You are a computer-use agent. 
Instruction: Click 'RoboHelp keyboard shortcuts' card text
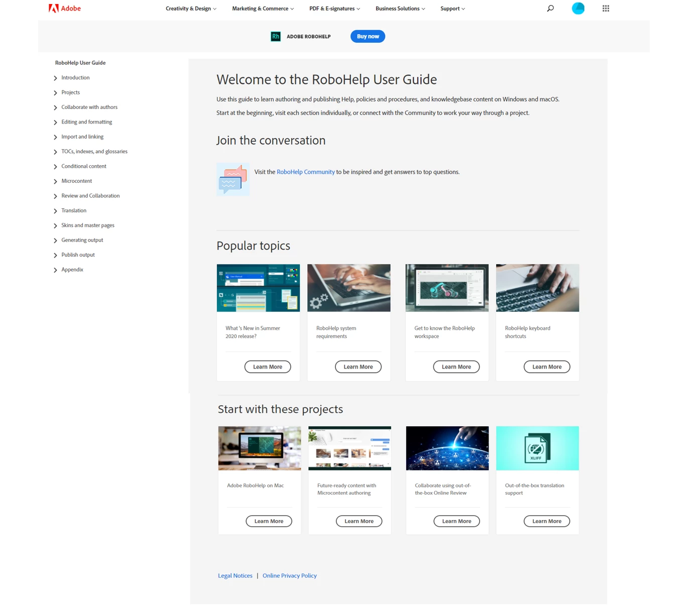527,332
